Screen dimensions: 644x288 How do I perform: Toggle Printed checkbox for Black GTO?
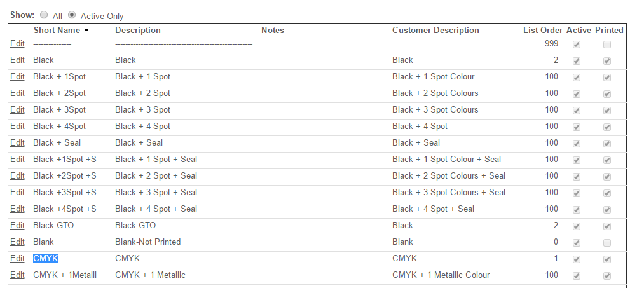tap(607, 226)
